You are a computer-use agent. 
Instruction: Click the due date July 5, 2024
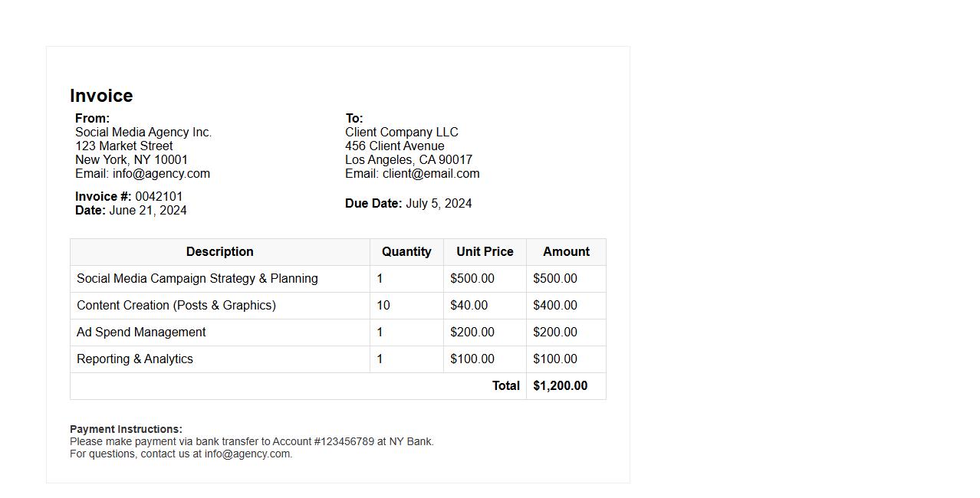(439, 204)
